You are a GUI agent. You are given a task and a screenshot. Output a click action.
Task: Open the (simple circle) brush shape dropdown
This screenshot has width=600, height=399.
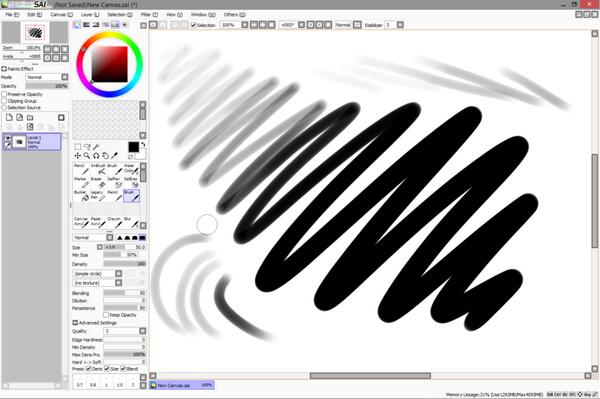click(x=97, y=274)
